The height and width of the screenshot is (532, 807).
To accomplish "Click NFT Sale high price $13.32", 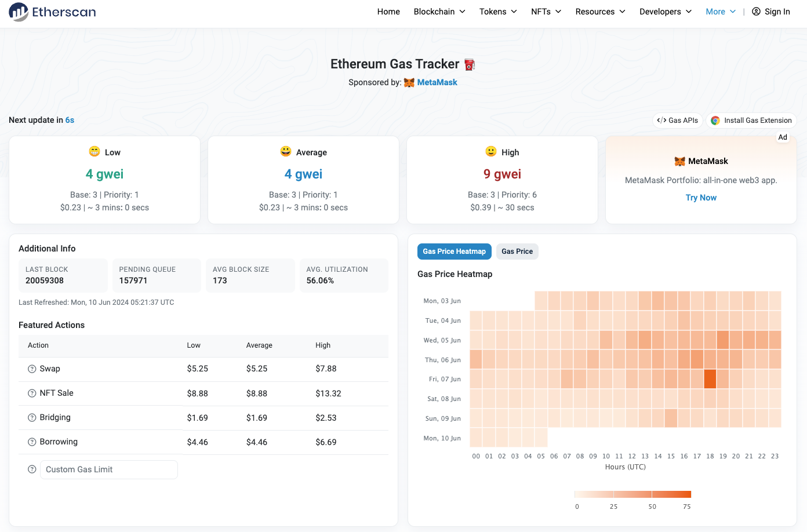I will tap(328, 393).
